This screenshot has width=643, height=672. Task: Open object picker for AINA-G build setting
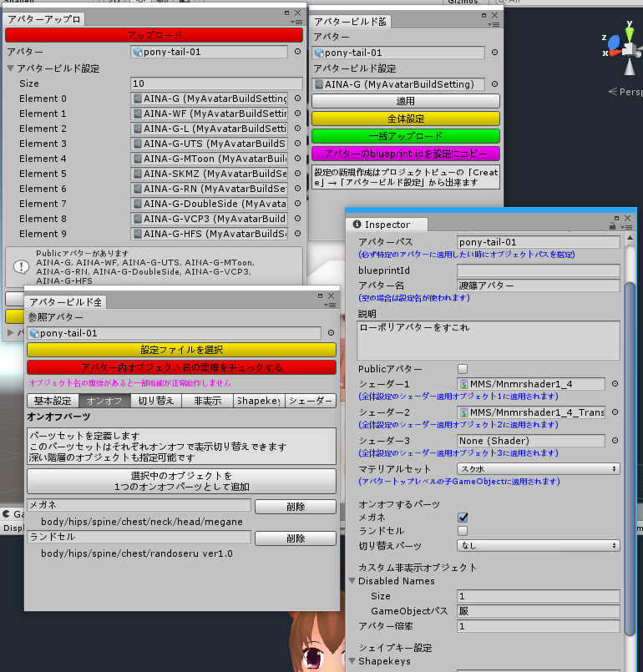tap(494, 84)
